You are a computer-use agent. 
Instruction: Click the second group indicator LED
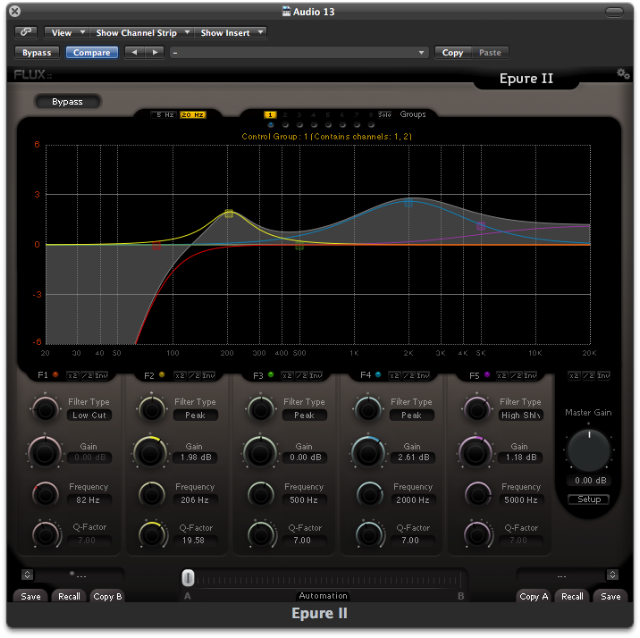tap(285, 125)
